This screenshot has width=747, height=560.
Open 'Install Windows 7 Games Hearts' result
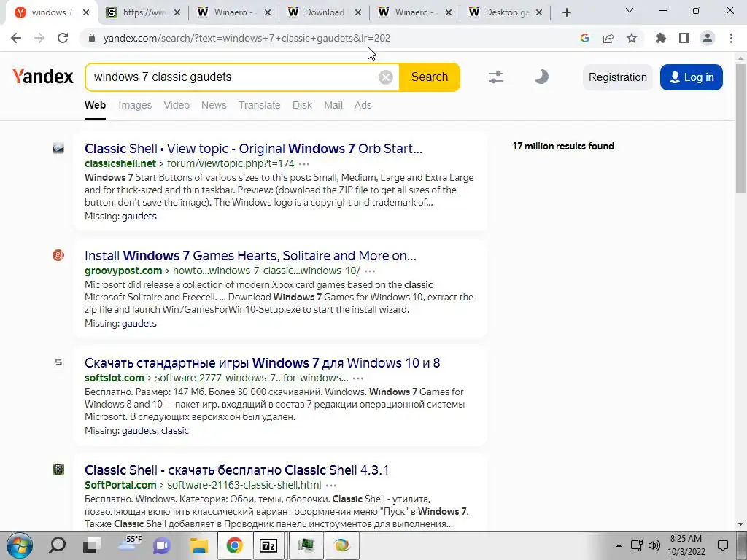tap(250, 256)
